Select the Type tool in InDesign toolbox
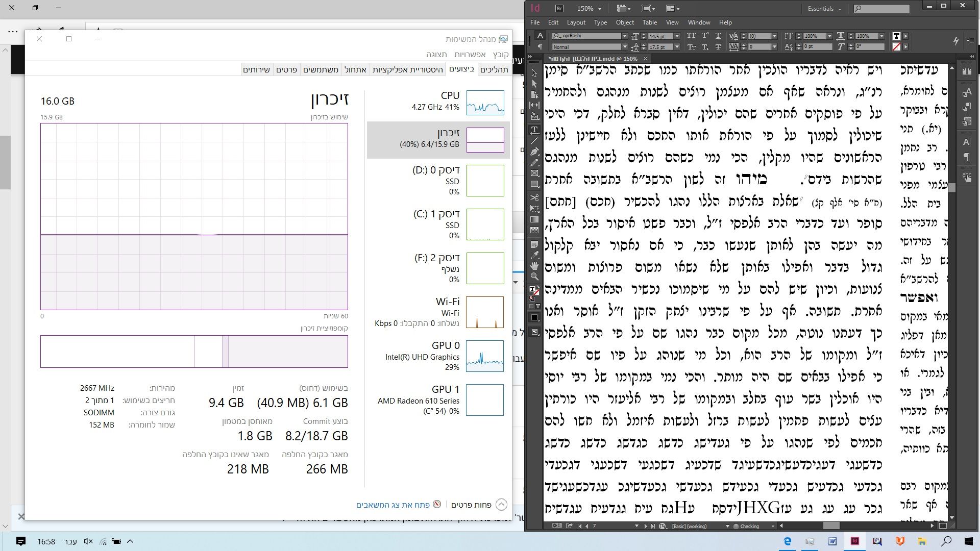The width and height of the screenshot is (980, 551). click(x=534, y=130)
